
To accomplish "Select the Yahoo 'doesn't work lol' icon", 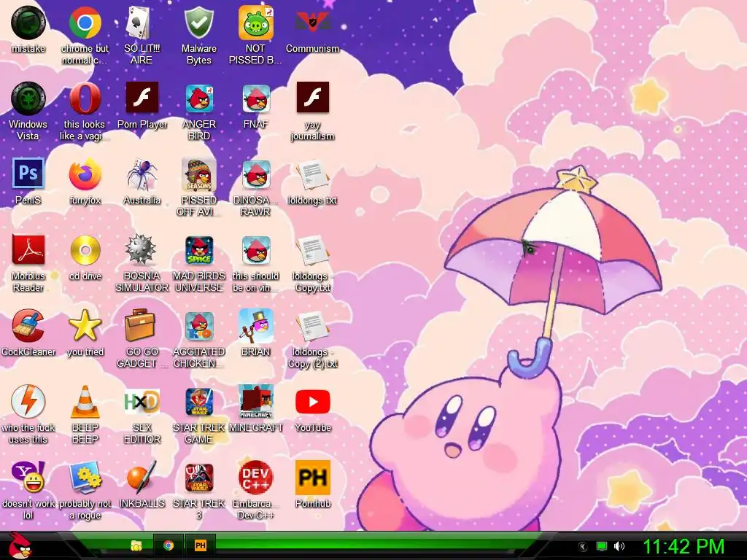I will click(x=28, y=477).
